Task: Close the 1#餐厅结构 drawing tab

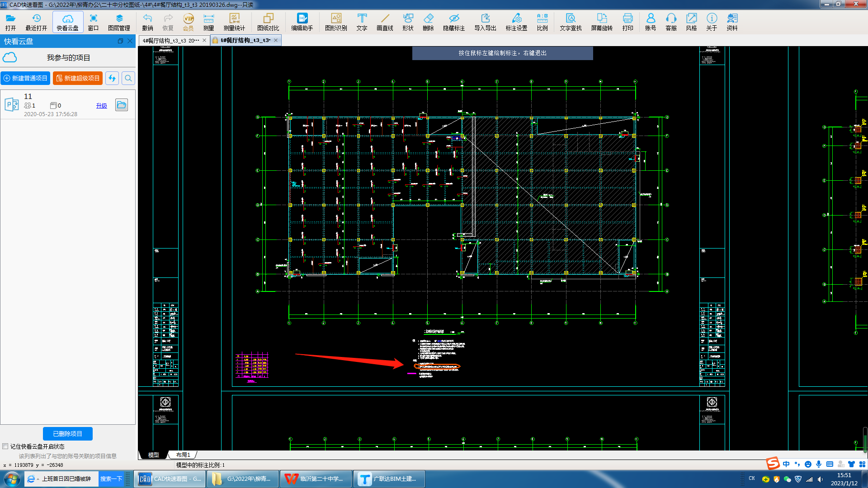Action: pos(276,41)
